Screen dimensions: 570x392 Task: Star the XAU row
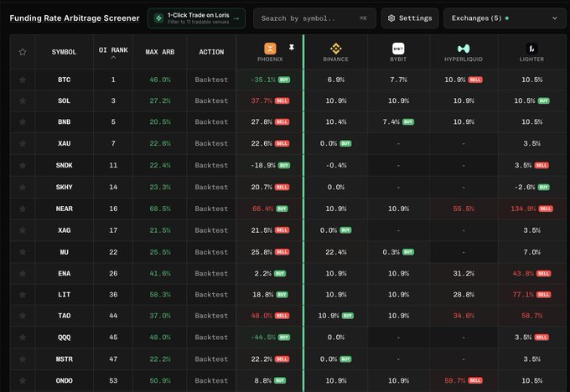coord(23,143)
